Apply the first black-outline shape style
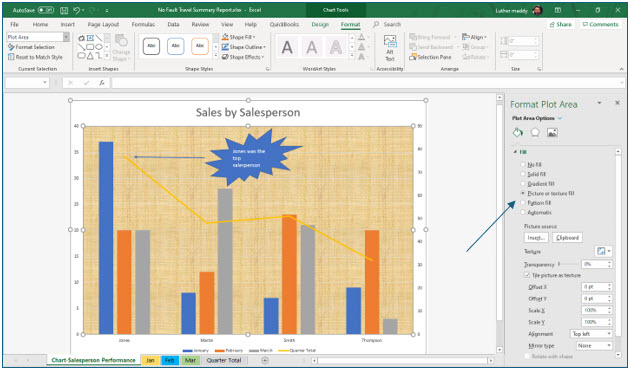This screenshot has width=630, height=368. [x=151, y=46]
